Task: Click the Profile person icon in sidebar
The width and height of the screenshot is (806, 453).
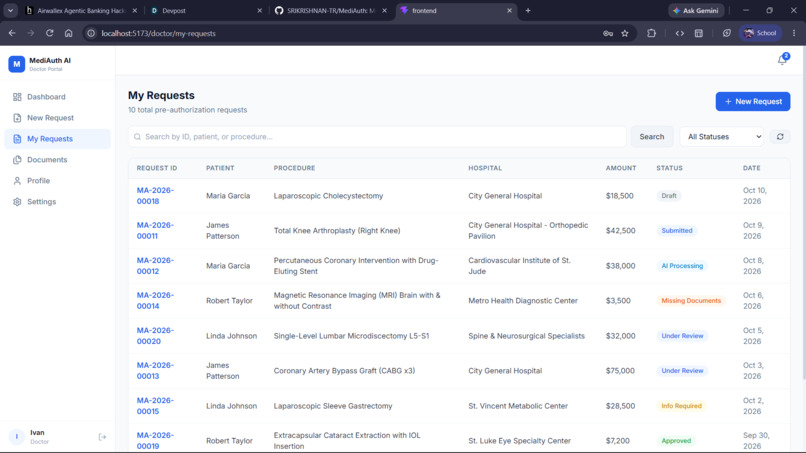Action: tap(17, 181)
